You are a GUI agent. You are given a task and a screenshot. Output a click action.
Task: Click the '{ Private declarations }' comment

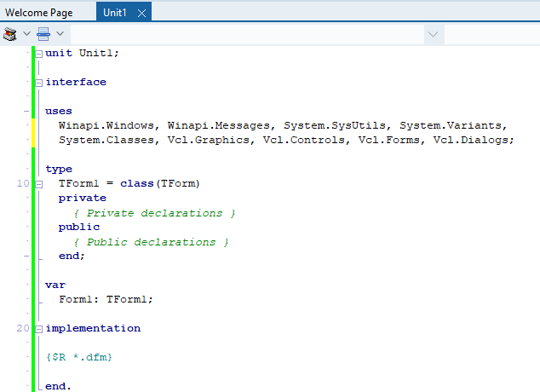(154, 213)
